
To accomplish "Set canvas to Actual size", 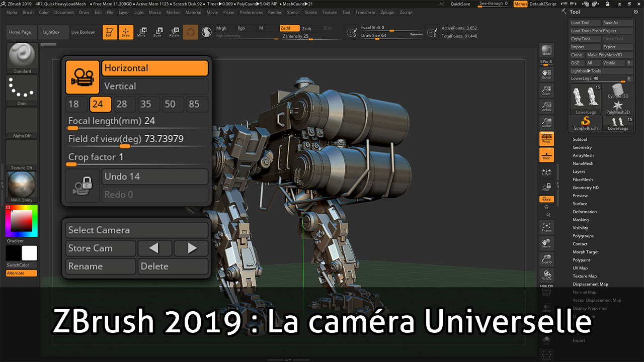I will (x=546, y=106).
